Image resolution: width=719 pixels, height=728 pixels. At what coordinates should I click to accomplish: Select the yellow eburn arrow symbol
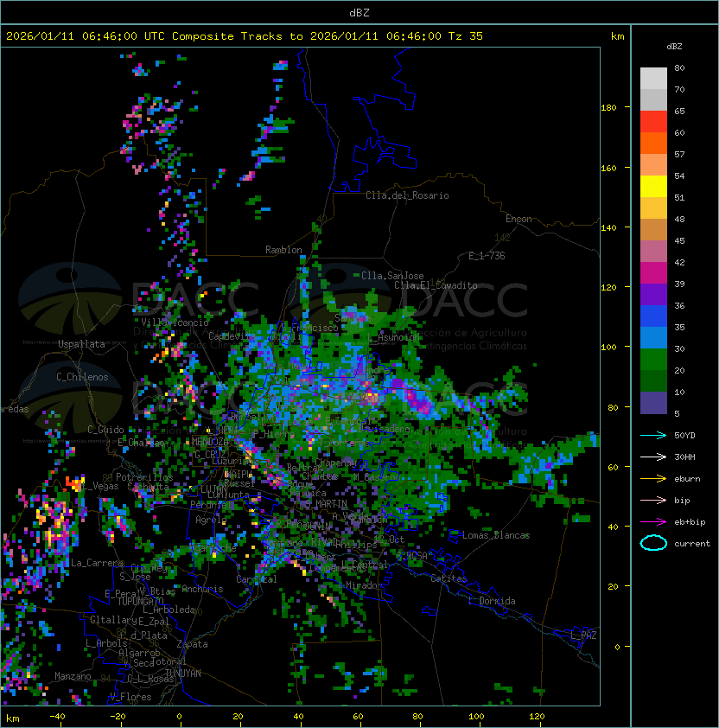(653, 479)
